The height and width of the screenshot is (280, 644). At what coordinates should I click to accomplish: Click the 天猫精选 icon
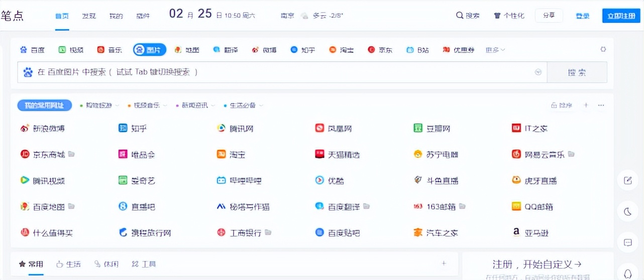[319, 155]
